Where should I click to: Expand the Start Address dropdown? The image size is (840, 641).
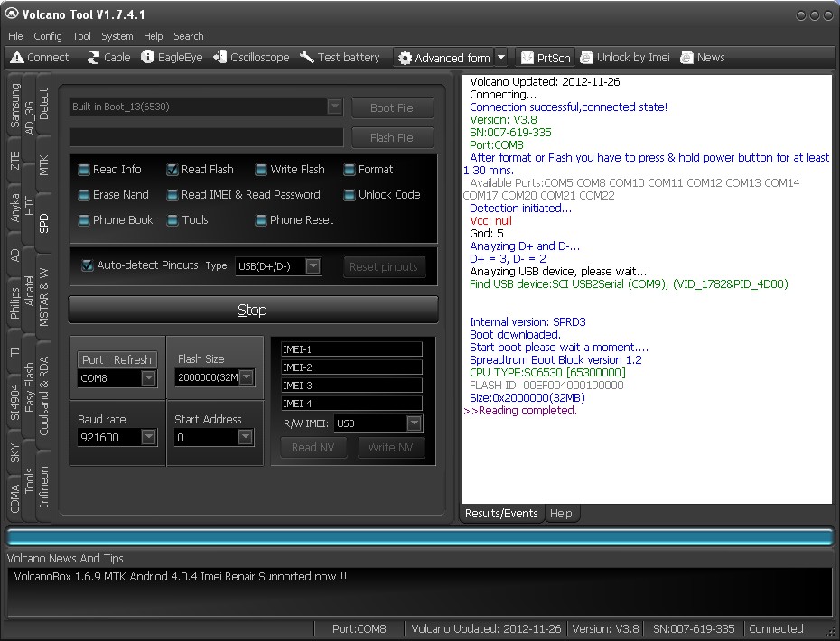tap(245, 437)
